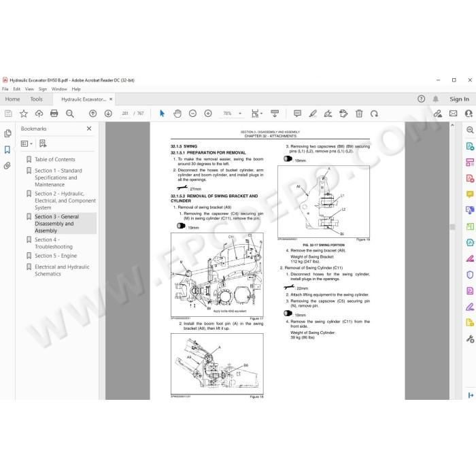The width and height of the screenshot is (476, 476).
Task: Open the bookmark options dropdown
Action: click(27, 143)
